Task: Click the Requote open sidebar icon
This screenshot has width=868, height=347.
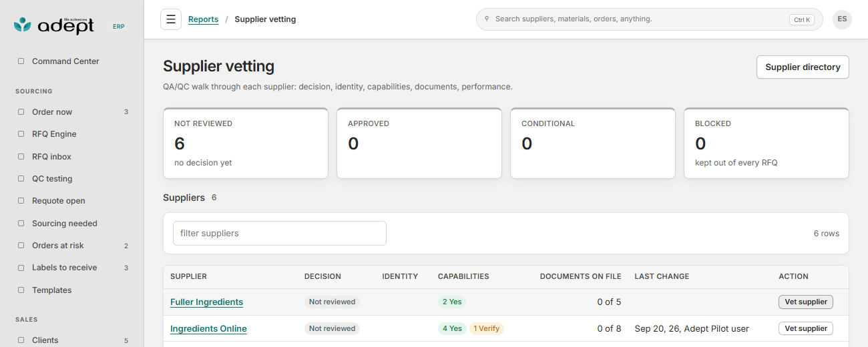Action: pos(21,201)
